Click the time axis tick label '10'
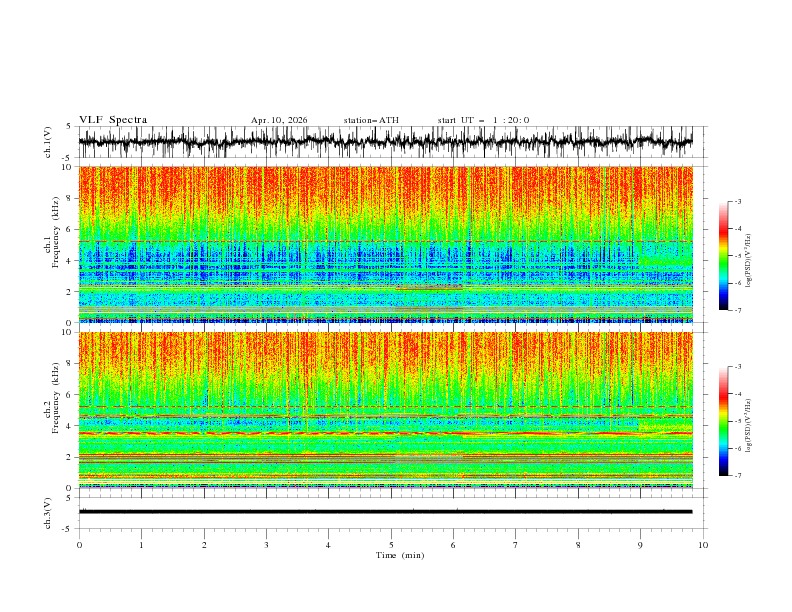The image size is (792, 612). coord(703,545)
